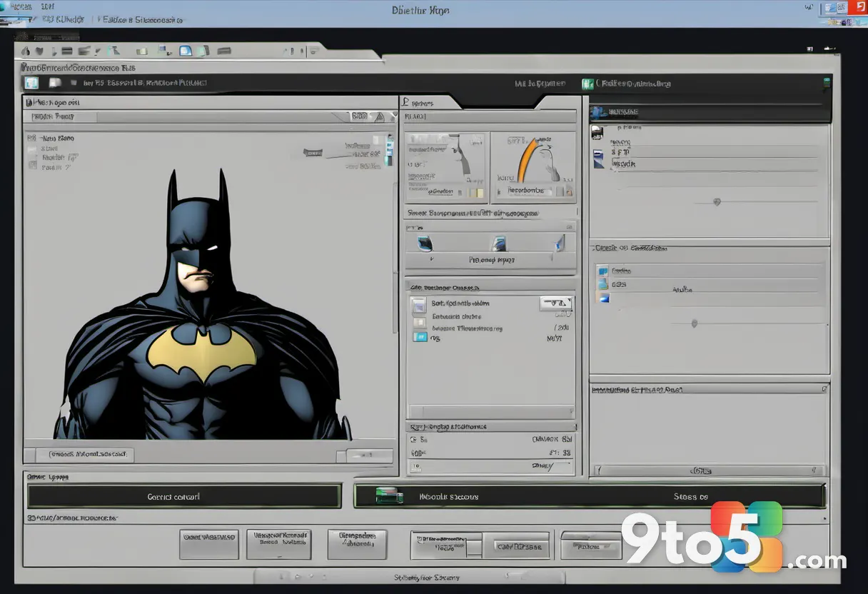The height and width of the screenshot is (594, 868).
Task: Click the middle blue icon in three-icon row
Action: (499, 243)
